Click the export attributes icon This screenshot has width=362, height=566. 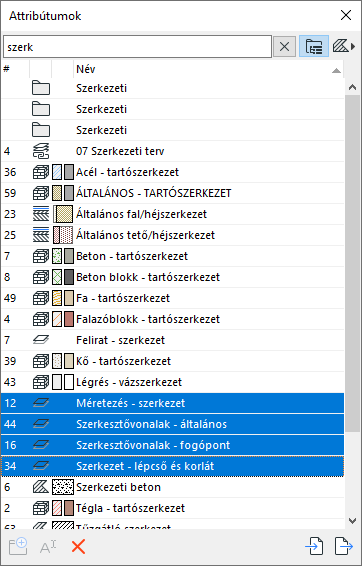pyautogui.click(x=344, y=546)
